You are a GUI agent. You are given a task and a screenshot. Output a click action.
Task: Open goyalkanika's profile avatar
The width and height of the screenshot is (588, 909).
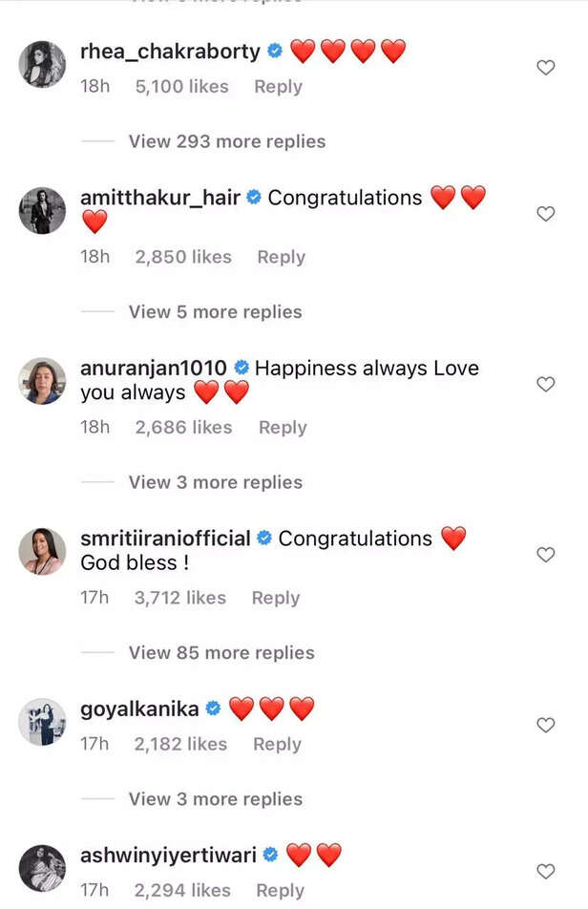(x=43, y=721)
